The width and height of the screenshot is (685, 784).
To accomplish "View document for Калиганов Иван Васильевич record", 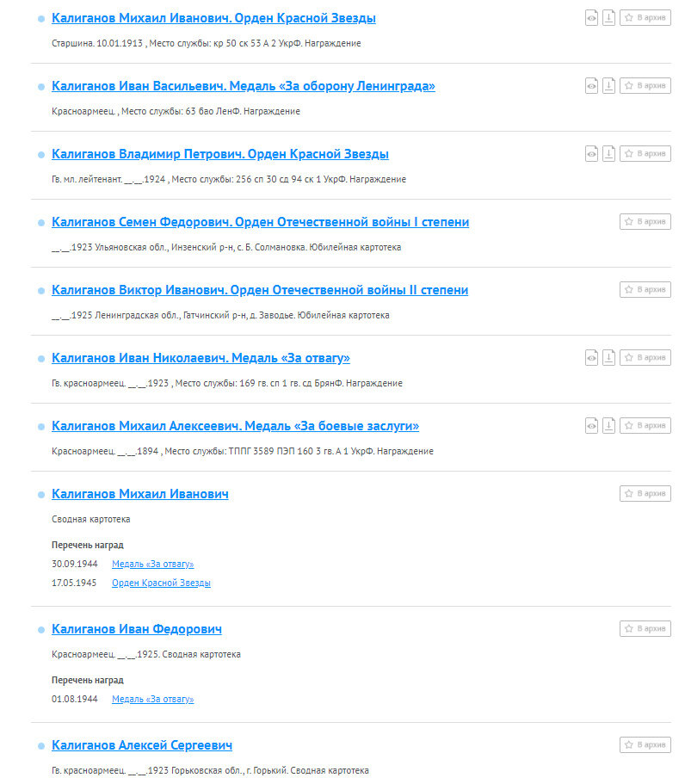I will [x=591, y=86].
